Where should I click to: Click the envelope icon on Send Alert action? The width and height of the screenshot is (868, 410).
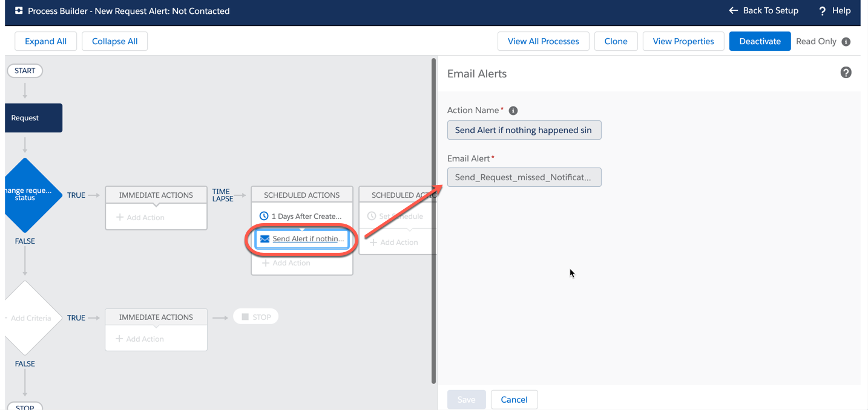(265, 239)
